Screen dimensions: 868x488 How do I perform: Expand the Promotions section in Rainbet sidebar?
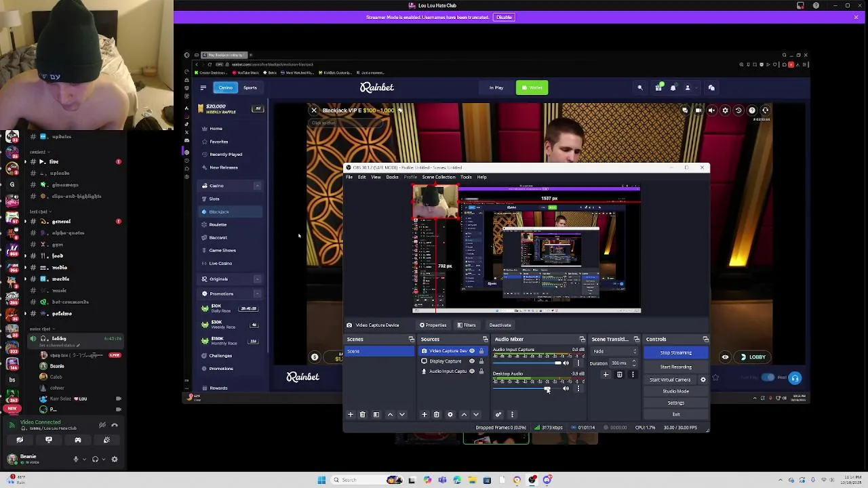click(257, 293)
